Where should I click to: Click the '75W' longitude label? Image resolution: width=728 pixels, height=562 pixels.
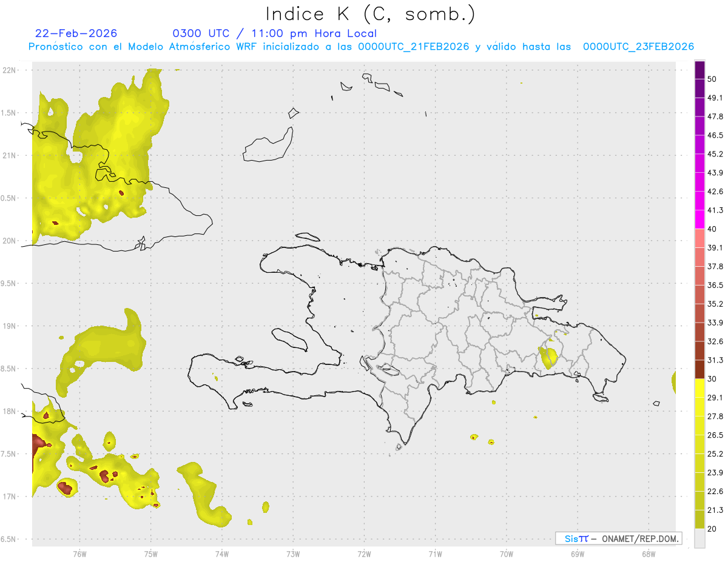151,554
